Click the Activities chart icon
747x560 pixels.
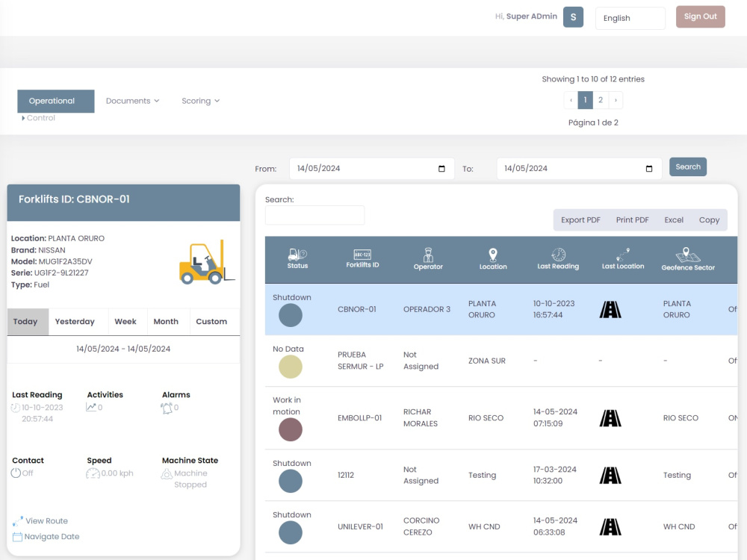pyautogui.click(x=91, y=407)
